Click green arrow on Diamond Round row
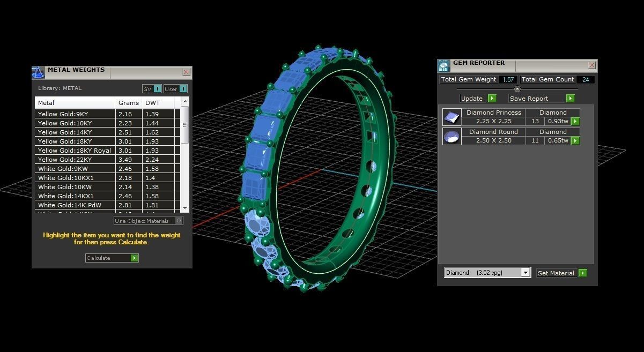The height and width of the screenshot is (352, 644). pyautogui.click(x=575, y=141)
